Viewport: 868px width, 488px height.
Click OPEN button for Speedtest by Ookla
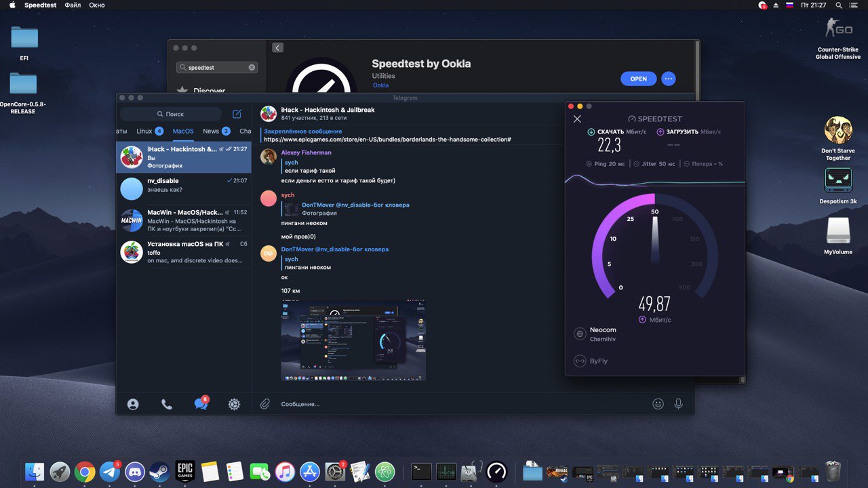click(x=638, y=79)
